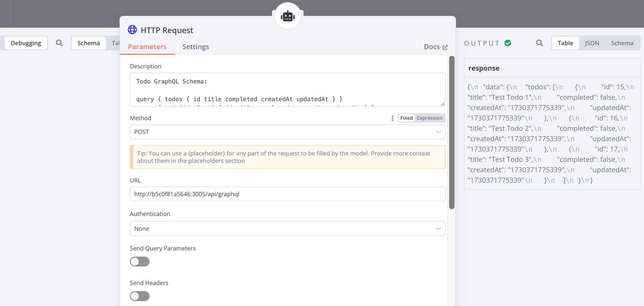644x306 pixels.
Task: Switch output view to JSON
Action: (x=592, y=43)
